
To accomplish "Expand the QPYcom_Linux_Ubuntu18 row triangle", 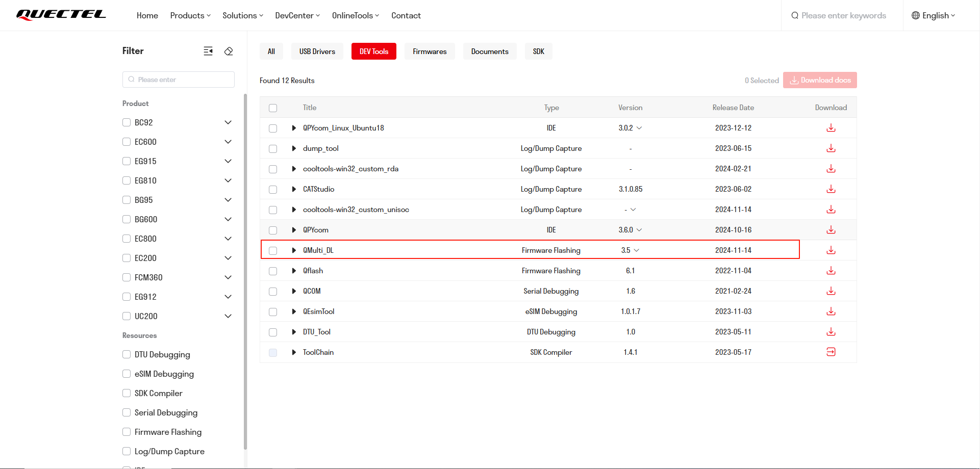I will click(x=294, y=128).
